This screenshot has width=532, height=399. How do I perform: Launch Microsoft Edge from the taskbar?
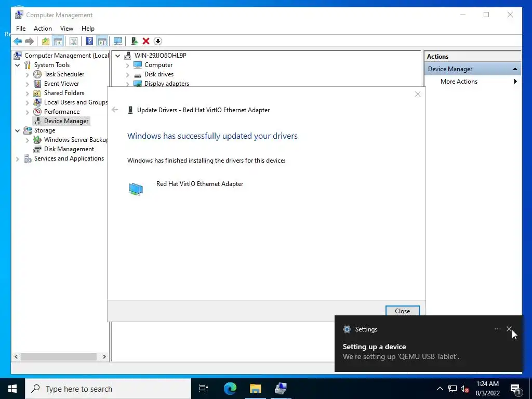tap(230, 389)
